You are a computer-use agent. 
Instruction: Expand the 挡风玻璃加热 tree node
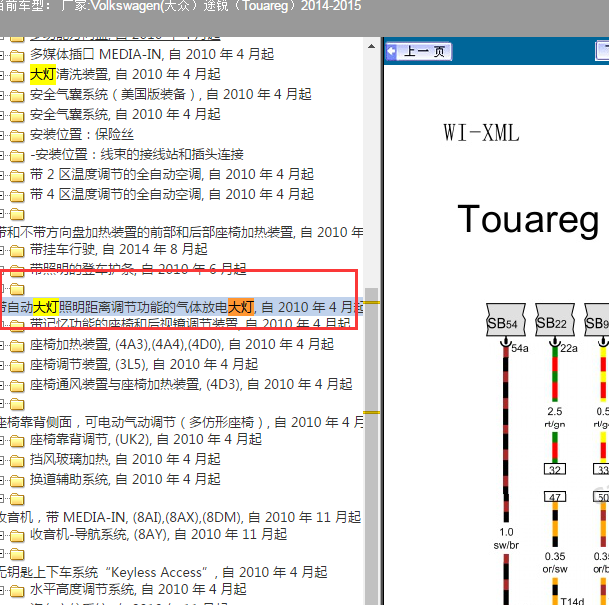coord(2,461)
